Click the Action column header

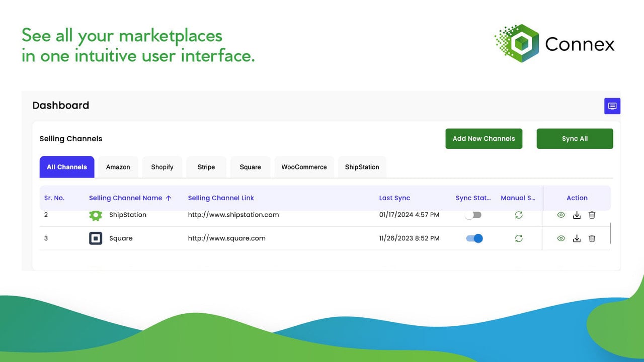(577, 198)
